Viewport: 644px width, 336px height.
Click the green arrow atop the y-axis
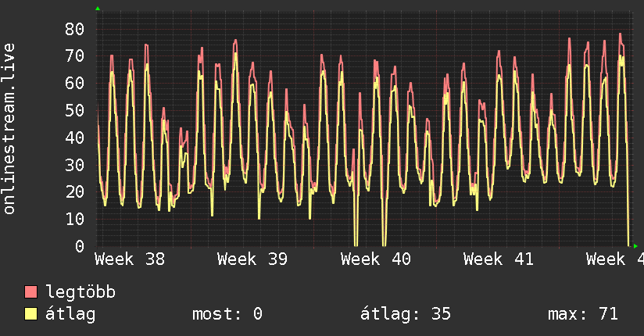point(98,9)
